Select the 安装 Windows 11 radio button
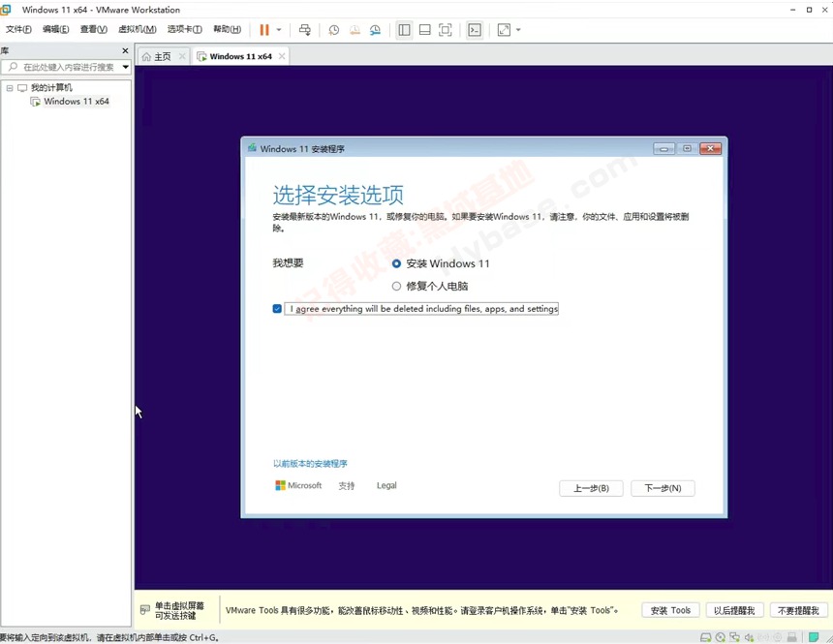 point(396,263)
